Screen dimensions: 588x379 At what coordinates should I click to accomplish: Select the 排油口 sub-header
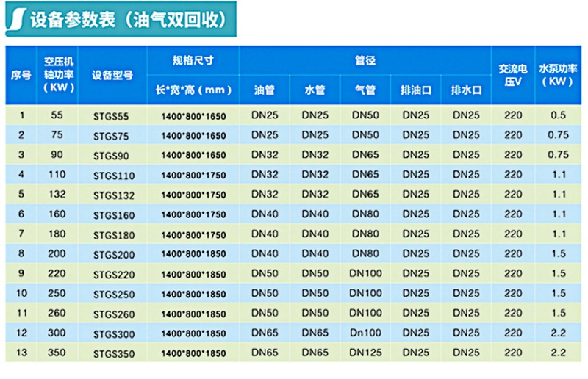(416, 90)
